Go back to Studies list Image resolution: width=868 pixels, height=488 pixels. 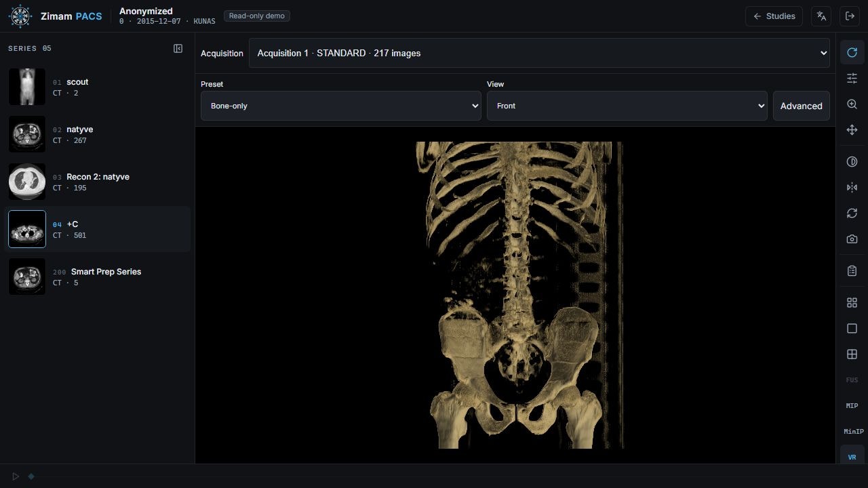click(x=774, y=16)
